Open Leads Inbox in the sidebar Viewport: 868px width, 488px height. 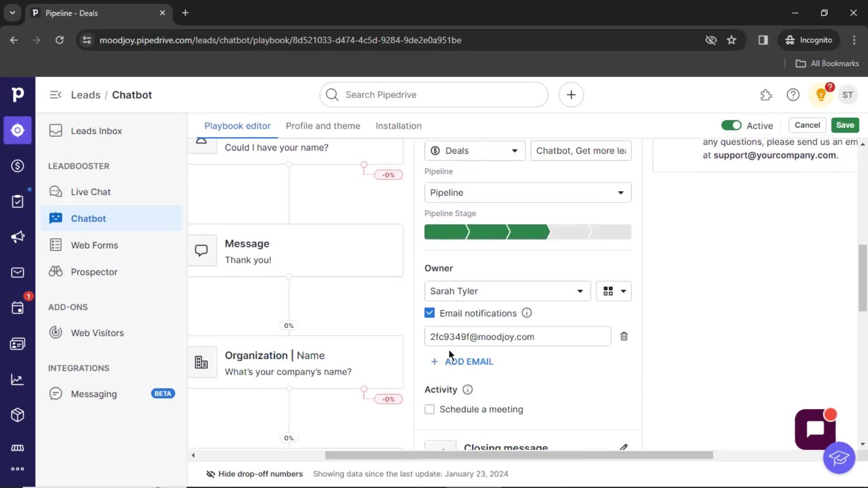point(111,131)
